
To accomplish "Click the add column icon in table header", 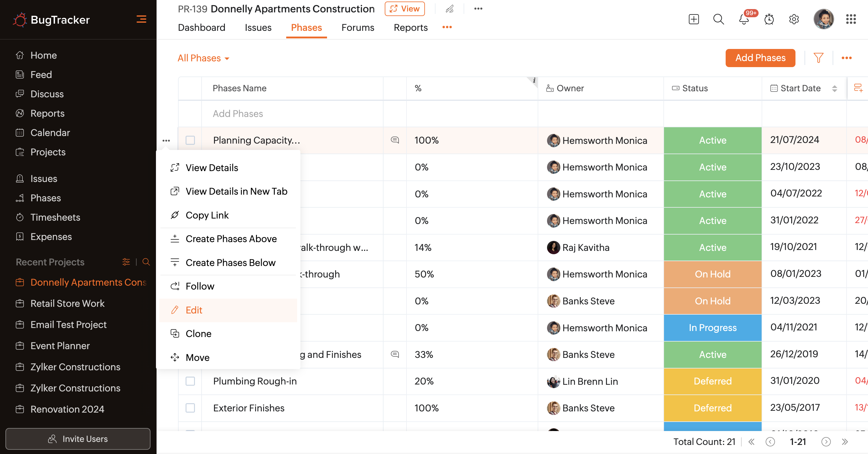I will click(858, 88).
